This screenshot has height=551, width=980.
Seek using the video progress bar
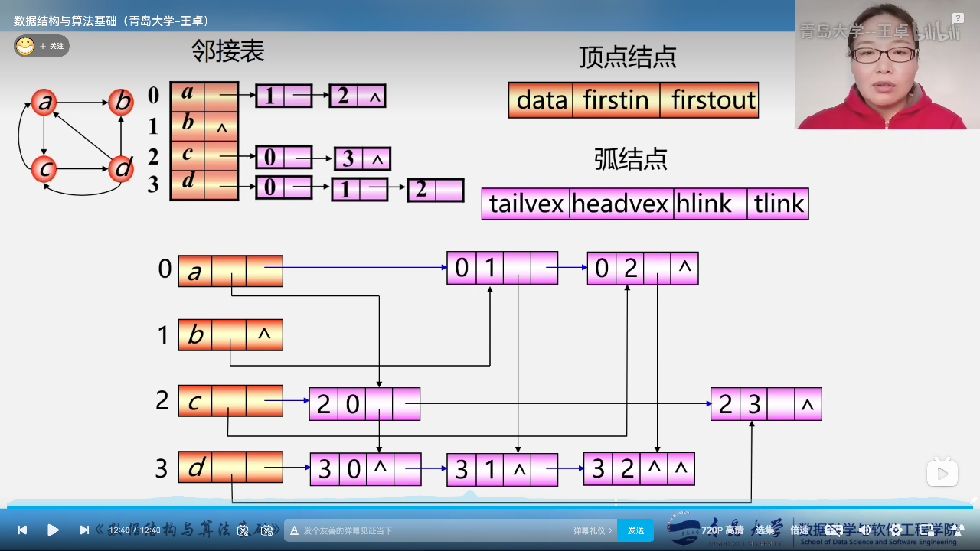[x=490, y=507]
